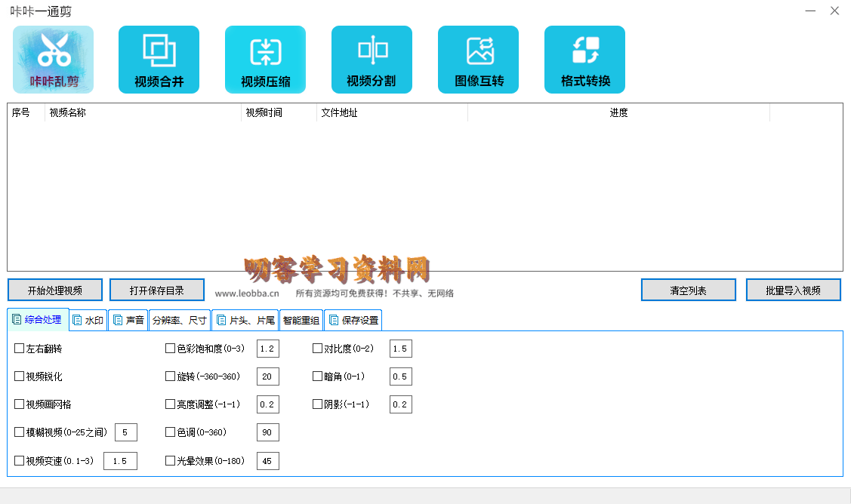Open the 格式转换 format convert tool
Viewport: 851px width, 504px height.
pos(584,60)
